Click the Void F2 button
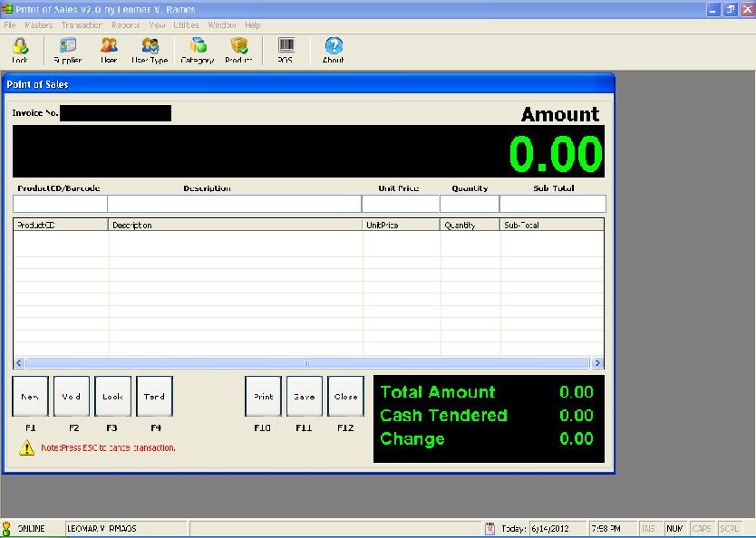 point(71,396)
